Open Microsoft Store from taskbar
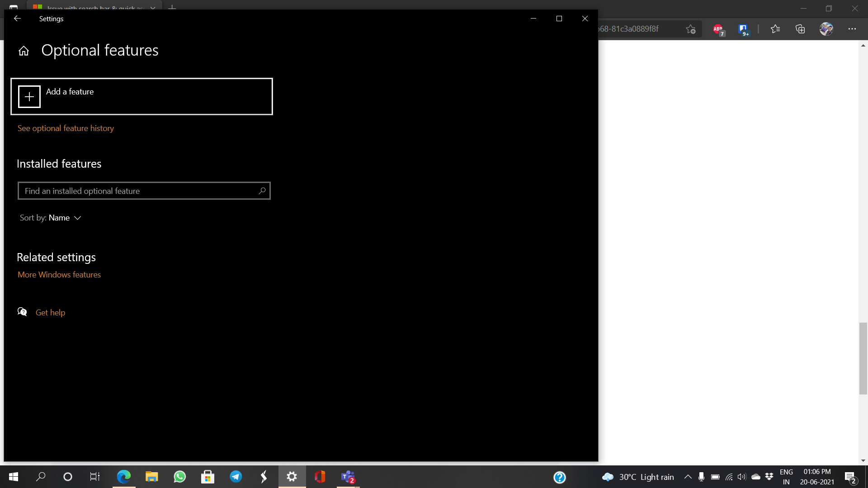The width and height of the screenshot is (868, 488). 208,477
